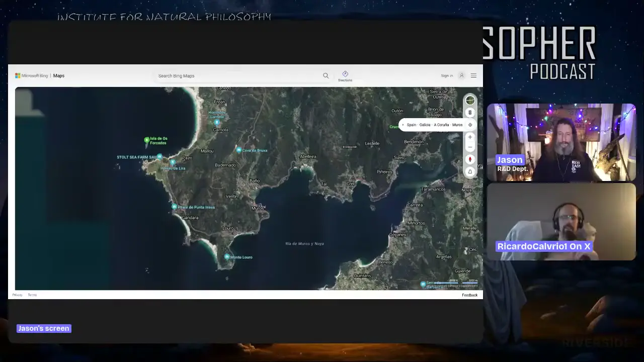Click the Argellas town label
644x362 pixels.
pyautogui.click(x=444, y=256)
